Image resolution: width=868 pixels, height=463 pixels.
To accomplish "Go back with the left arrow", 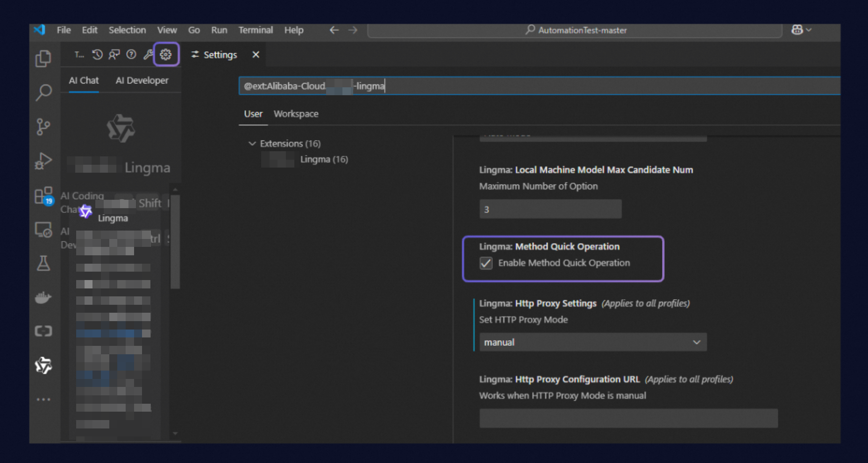I will 334,30.
